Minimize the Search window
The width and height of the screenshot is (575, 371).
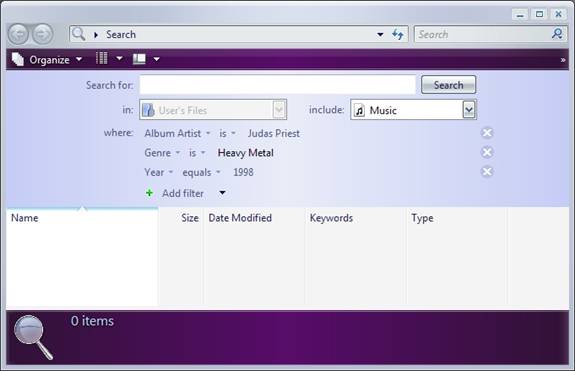pos(520,15)
